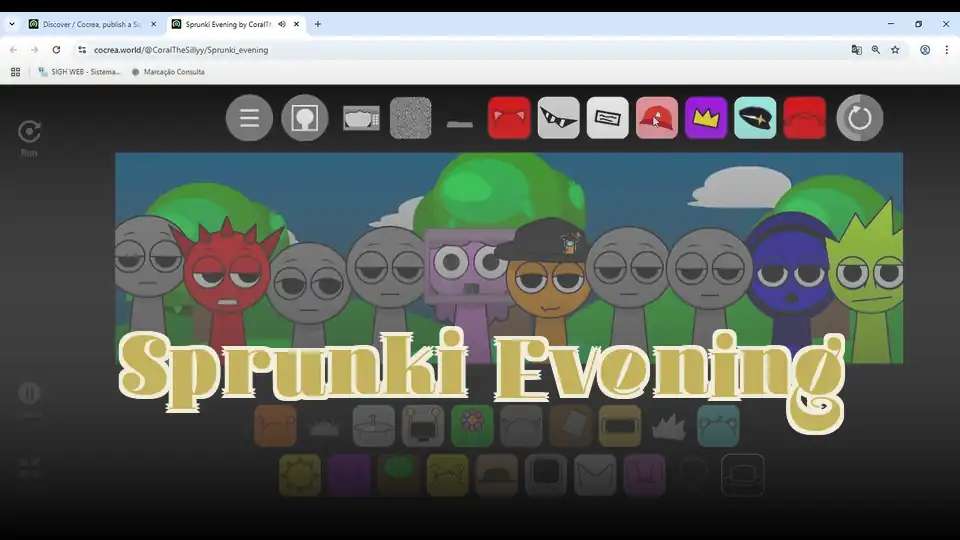Open the apps grid in bookmarks bar
Screen dimensions: 960x540
click(x=15, y=72)
